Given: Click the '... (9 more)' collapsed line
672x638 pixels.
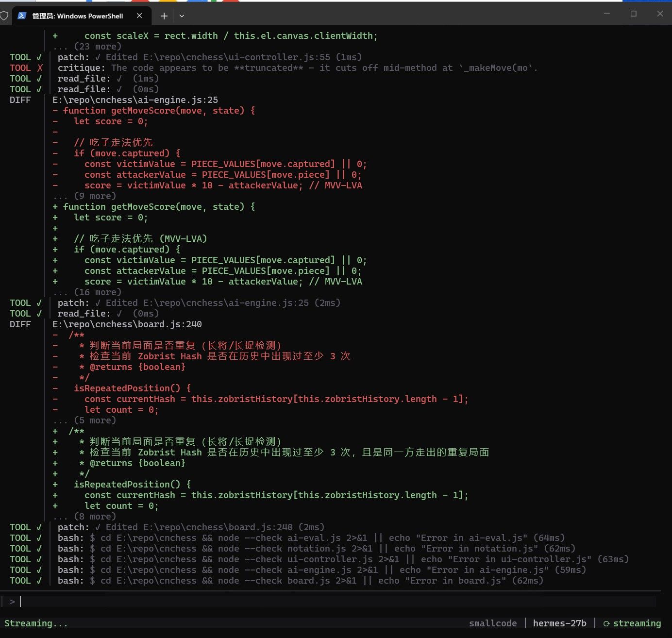Looking at the screenshot, I should [84, 196].
